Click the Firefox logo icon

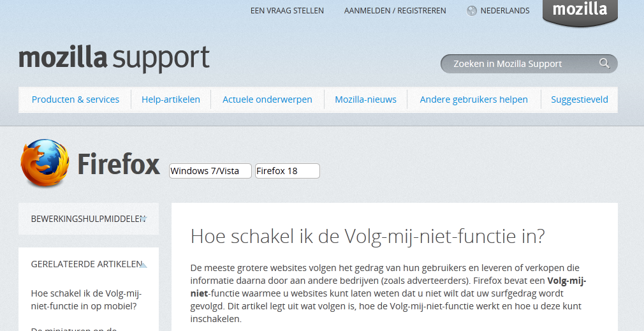click(45, 164)
